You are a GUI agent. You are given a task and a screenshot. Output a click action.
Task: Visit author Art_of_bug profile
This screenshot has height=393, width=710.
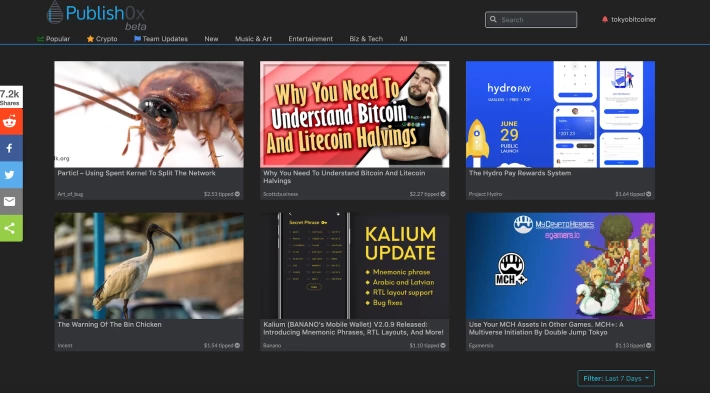[70, 194]
